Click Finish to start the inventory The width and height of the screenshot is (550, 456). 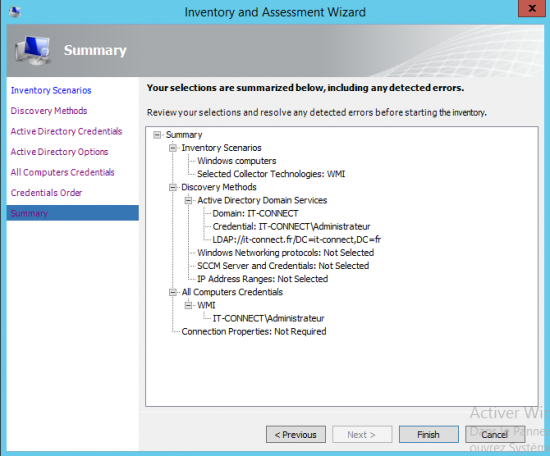(429, 435)
